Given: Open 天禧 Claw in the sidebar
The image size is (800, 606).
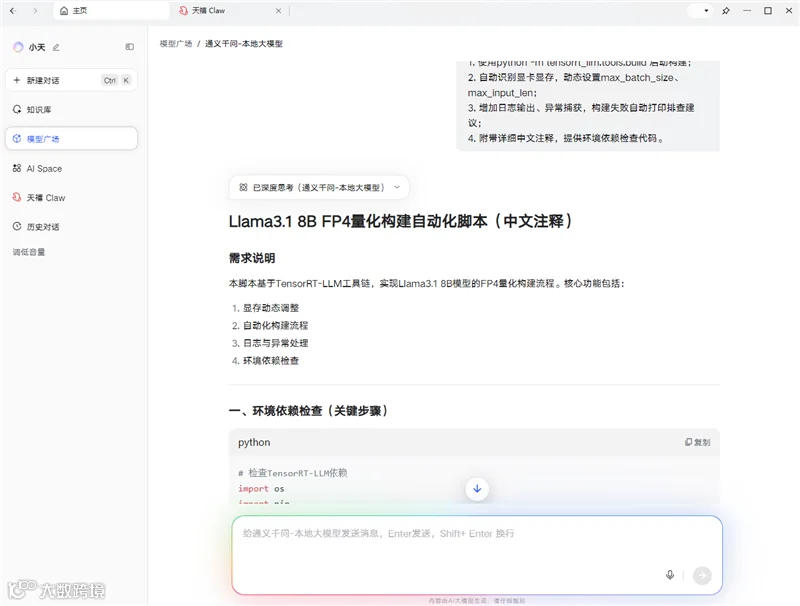Looking at the screenshot, I should pyautogui.click(x=71, y=197).
